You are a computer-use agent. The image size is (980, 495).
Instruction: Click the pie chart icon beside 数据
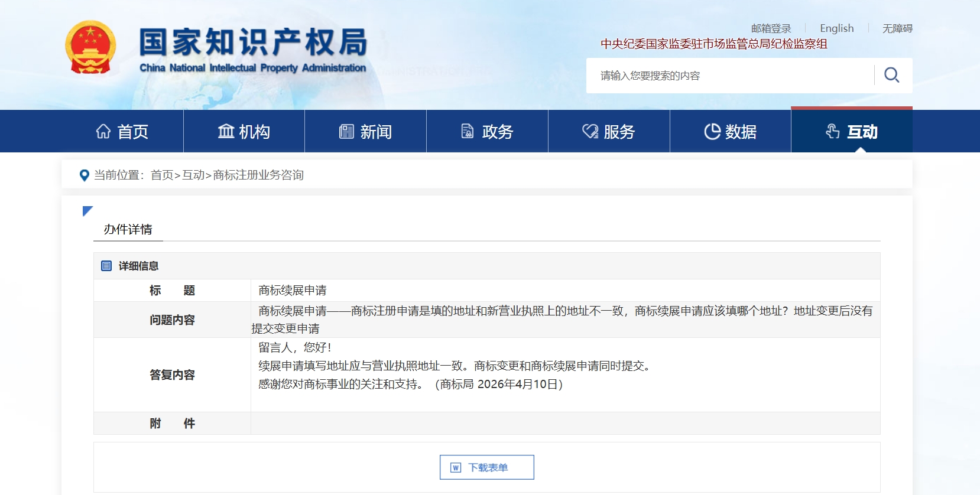tap(712, 131)
